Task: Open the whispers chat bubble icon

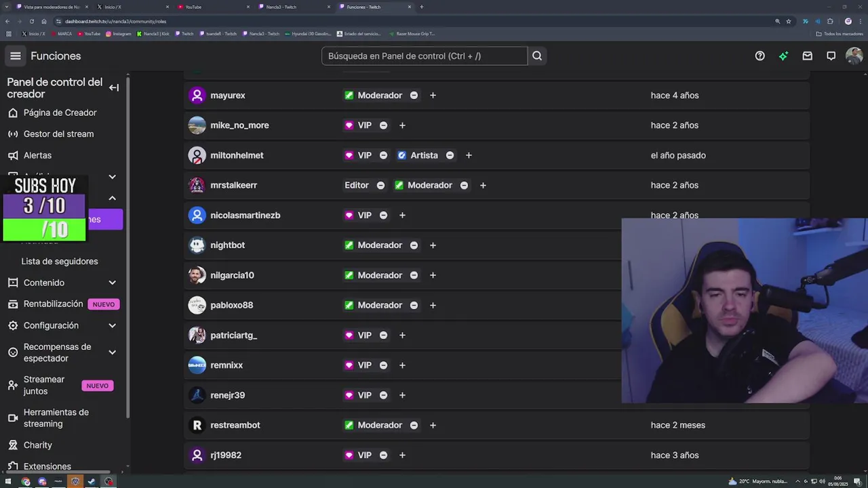Action: pos(831,56)
